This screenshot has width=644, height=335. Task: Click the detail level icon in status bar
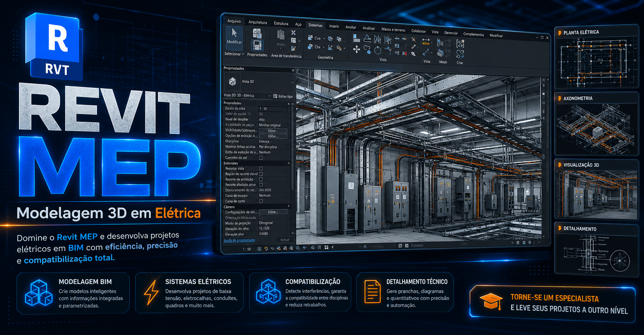(259, 249)
